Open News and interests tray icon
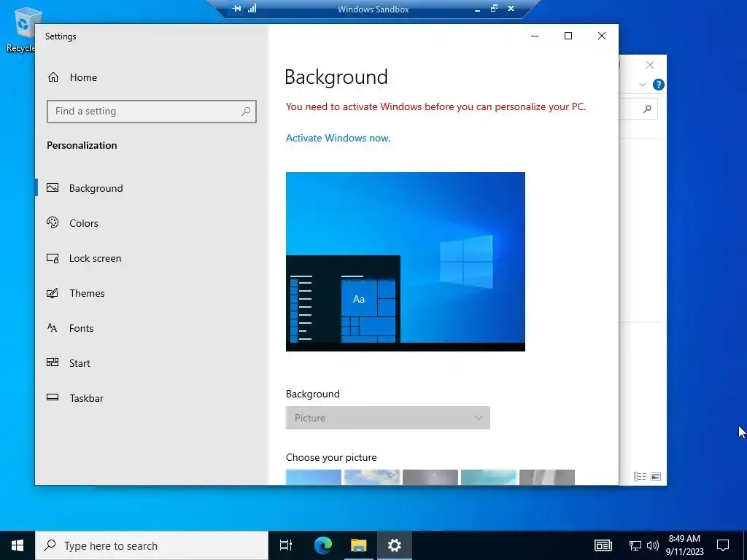The width and height of the screenshot is (747, 560). 603,545
